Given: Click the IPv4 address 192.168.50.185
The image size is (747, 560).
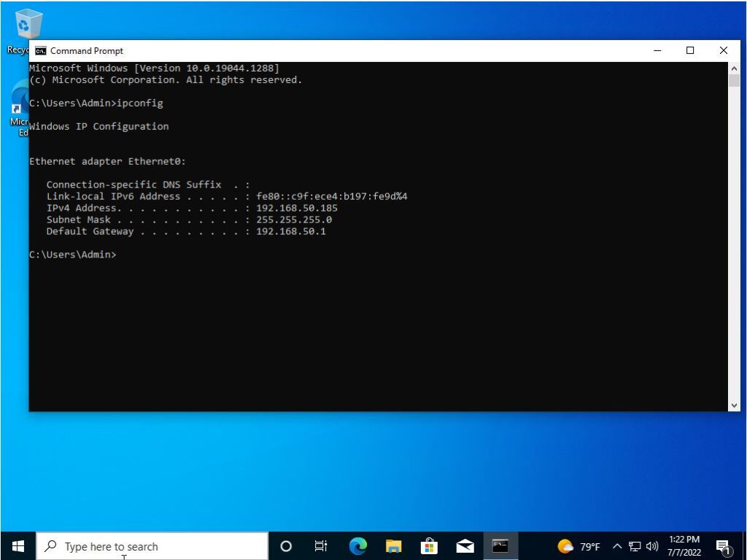Looking at the screenshot, I should [x=297, y=208].
